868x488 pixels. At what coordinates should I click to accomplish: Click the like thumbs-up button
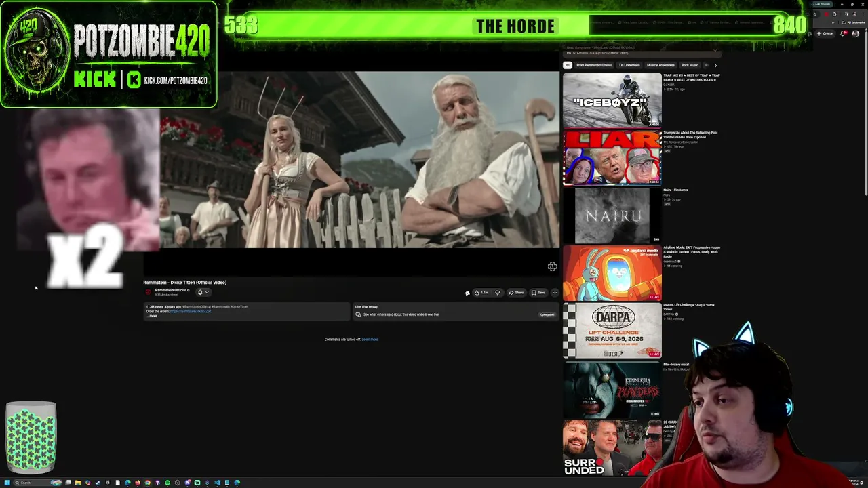(x=482, y=293)
